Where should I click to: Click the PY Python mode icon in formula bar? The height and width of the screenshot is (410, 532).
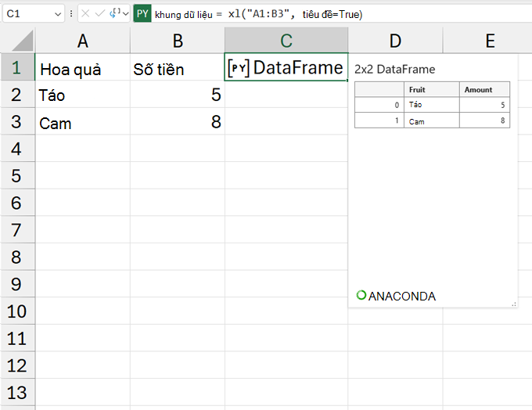point(142,14)
